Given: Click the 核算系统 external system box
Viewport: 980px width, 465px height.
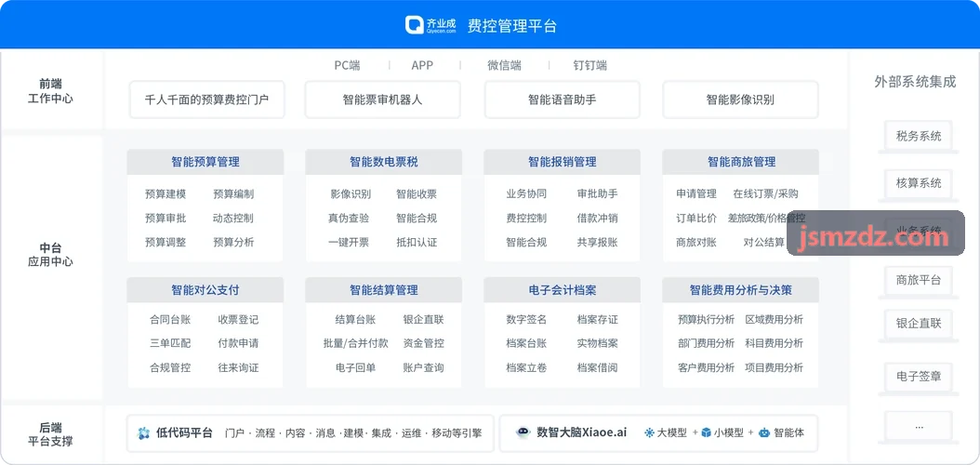Looking at the screenshot, I should [918, 183].
